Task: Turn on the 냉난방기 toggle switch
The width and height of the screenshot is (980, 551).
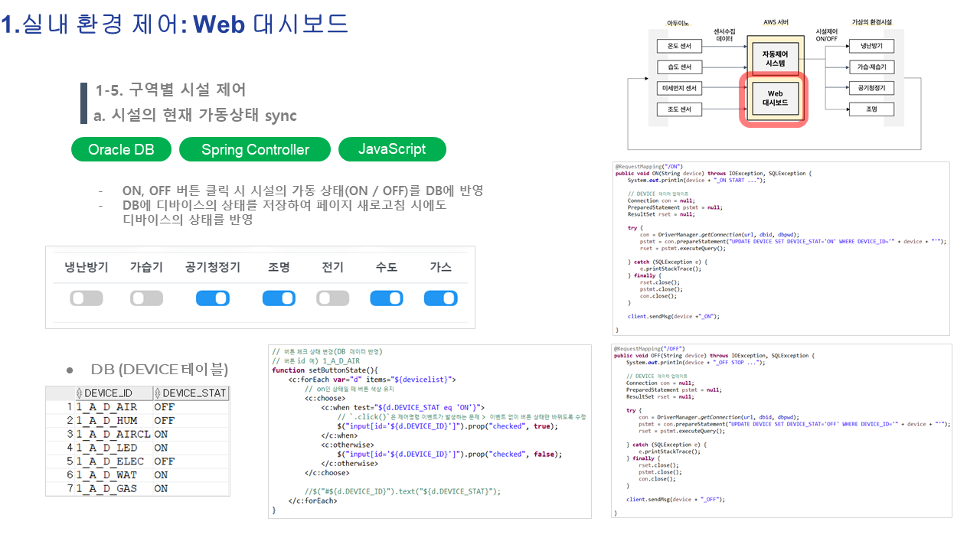Action: 87,298
